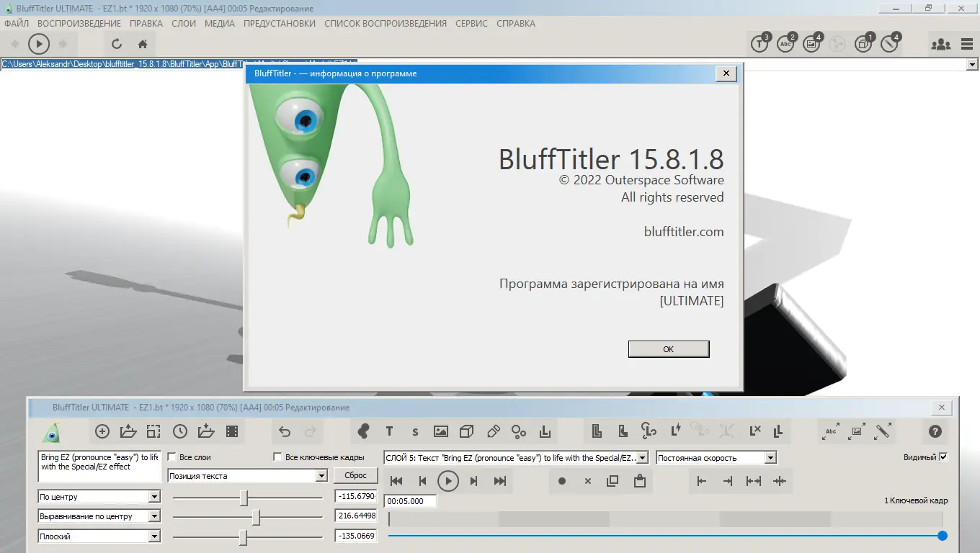Click the round T icon with badge 3
Image resolution: width=980 pixels, height=553 pixels.
click(760, 43)
